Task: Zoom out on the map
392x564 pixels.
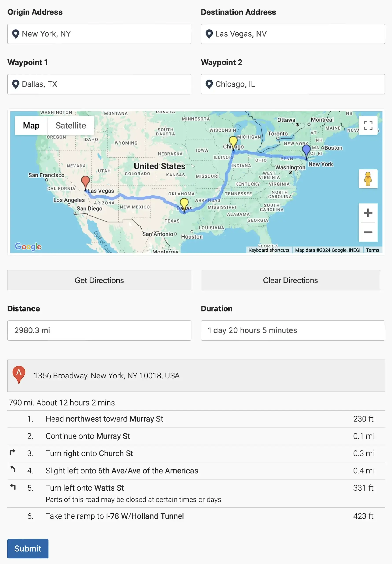Action: tap(368, 232)
